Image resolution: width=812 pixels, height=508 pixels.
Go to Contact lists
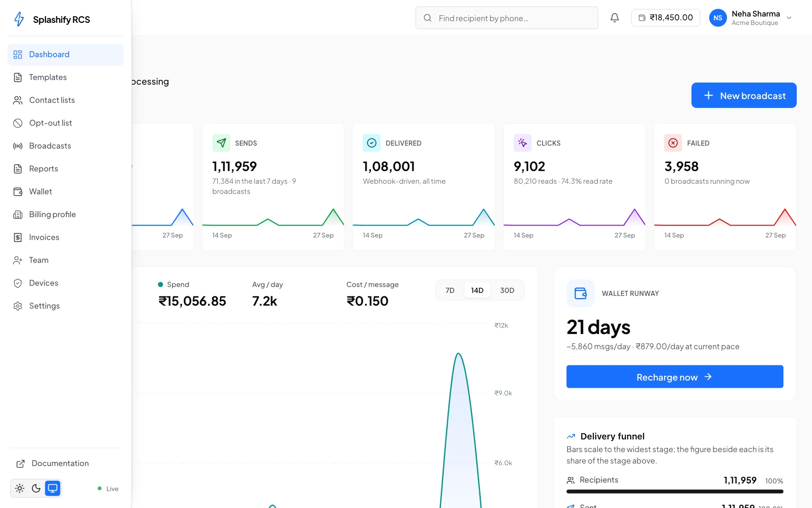pos(66,100)
